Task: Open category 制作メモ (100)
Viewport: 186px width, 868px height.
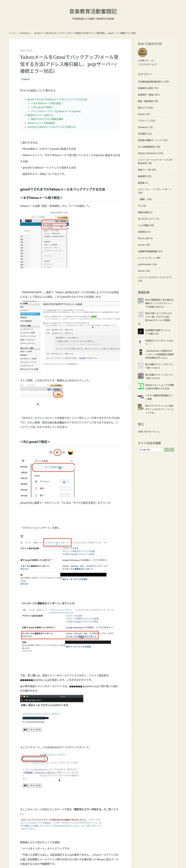Action: pos(145,108)
